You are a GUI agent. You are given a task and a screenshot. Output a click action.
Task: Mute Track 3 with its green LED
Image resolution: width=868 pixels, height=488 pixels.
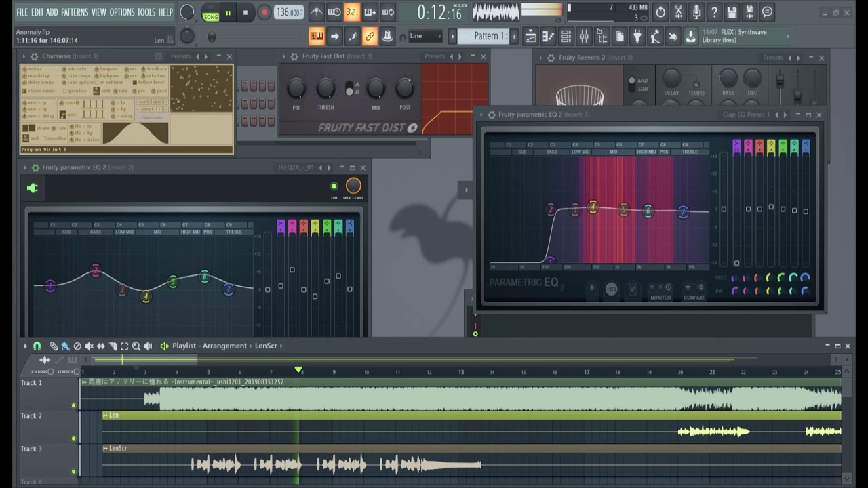click(73, 472)
